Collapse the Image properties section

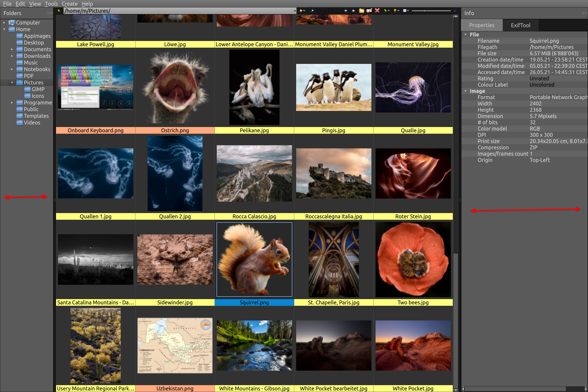pyautogui.click(x=465, y=91)
